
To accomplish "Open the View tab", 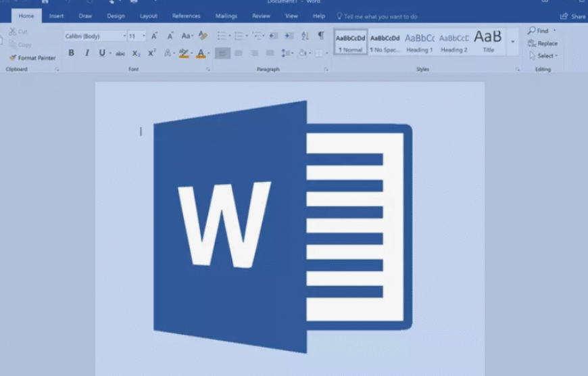I will [x=291, y=16].
